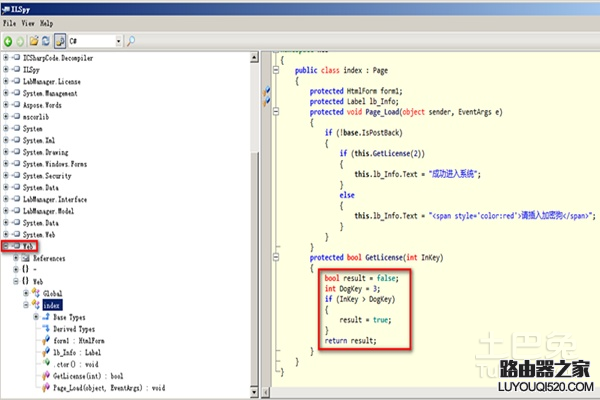Collapse the index class code fold
Screen dimensions: 600x400
point(276,70)
